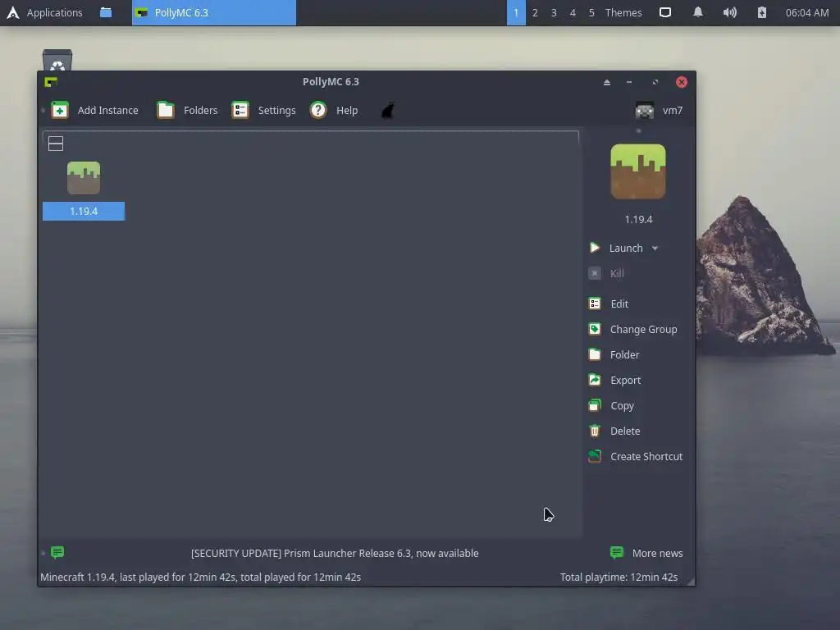The image size is (840, 630).
Task: Edit the selected instance
Action: [x=609, y=304]
